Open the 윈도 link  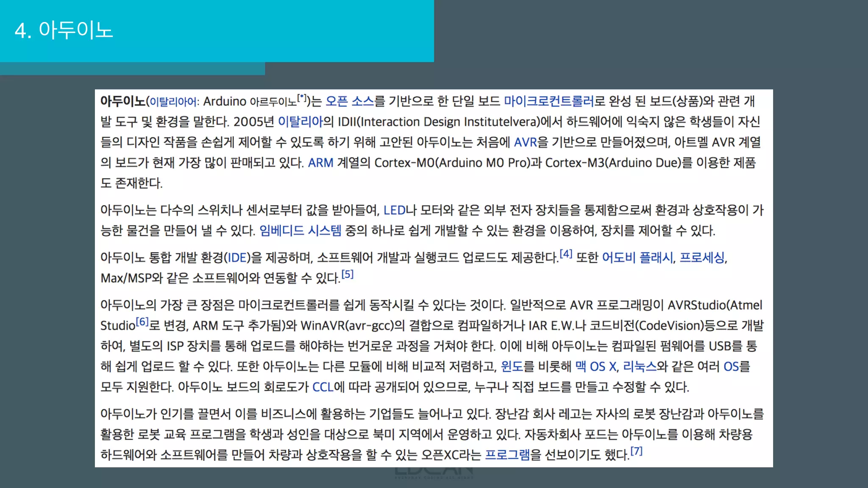[x=512, y=366]
